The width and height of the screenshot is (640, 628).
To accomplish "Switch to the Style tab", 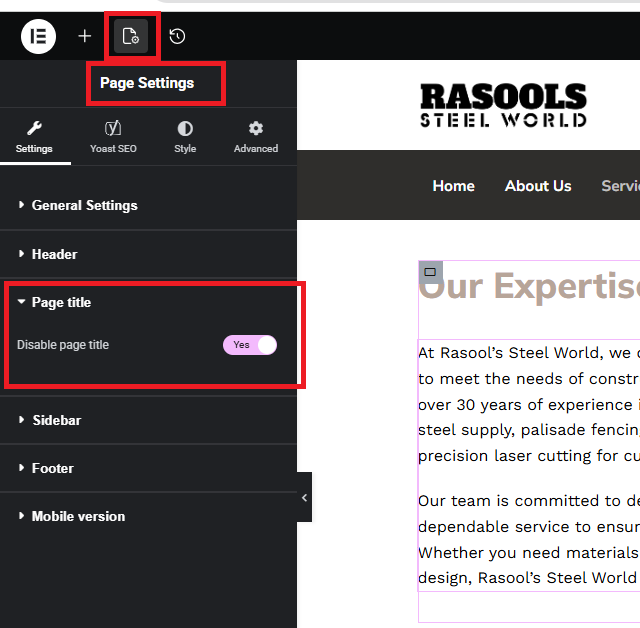I will 185,137.
